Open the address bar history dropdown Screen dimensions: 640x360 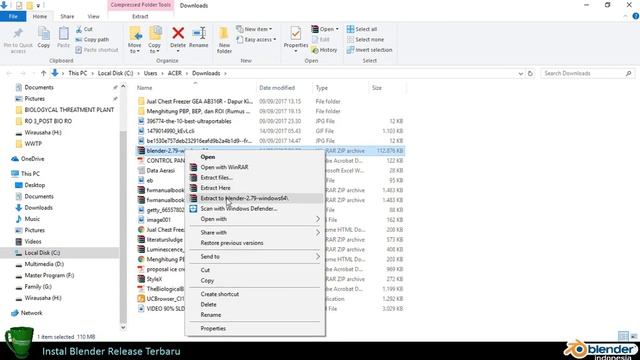pyautogui.click(x=520, y=73)
